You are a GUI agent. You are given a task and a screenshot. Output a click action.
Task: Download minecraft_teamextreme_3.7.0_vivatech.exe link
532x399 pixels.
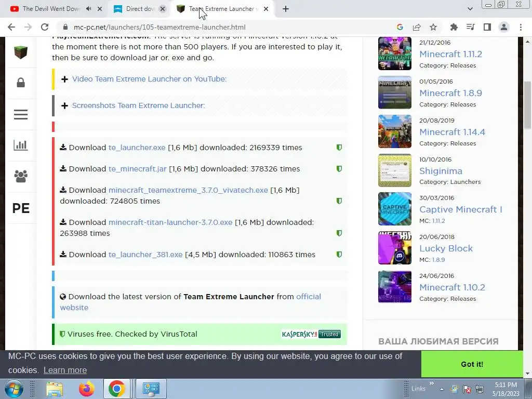point(188,190)
